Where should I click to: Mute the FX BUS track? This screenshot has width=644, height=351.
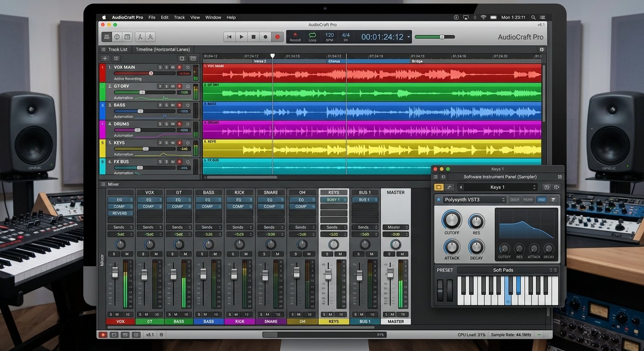pos(173,162)
